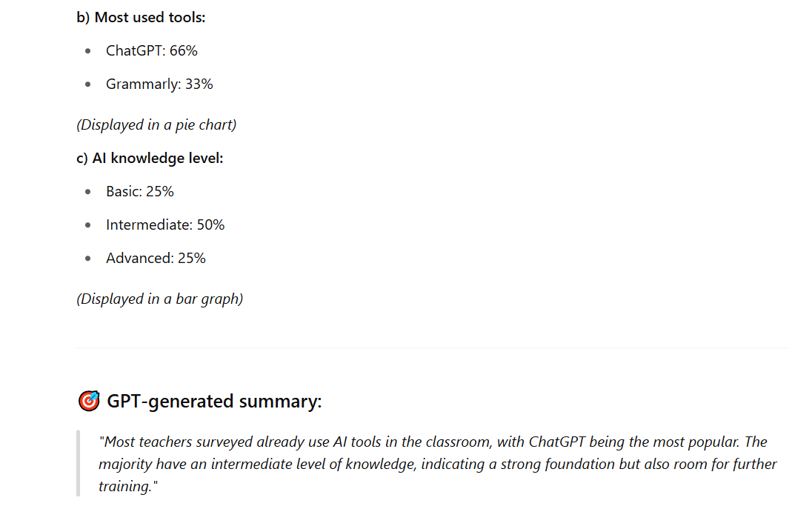This screenshot has height=509, width=812.
Task: Click the 'ChatGPT: 66%' list item
Action: pyautogui.click(x=152, y=50)
